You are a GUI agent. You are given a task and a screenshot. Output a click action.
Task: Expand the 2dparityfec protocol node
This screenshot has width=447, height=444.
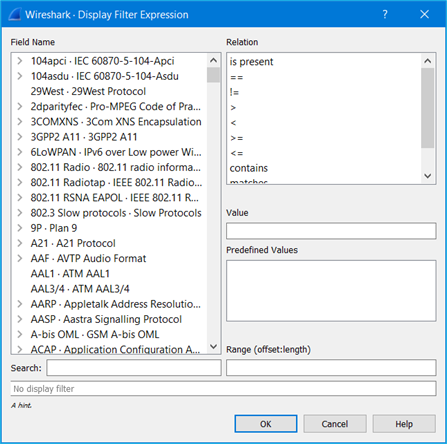(20, 106)
